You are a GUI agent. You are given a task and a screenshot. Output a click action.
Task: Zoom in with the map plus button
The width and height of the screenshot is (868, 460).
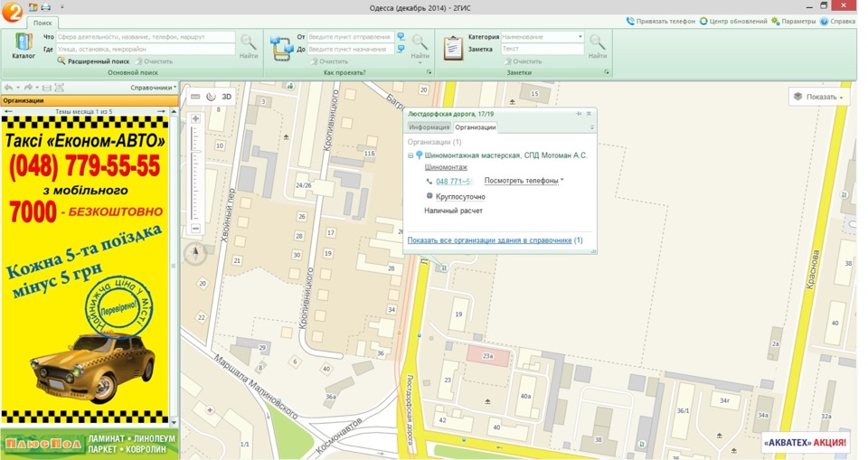click(x=195, y=118)
